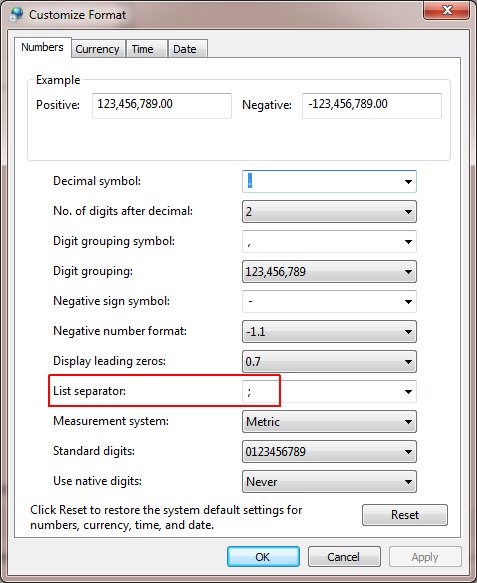Confirm with the OK button
Image resolution: width=477 pixels, height=583 pixels.
point(263,557)
